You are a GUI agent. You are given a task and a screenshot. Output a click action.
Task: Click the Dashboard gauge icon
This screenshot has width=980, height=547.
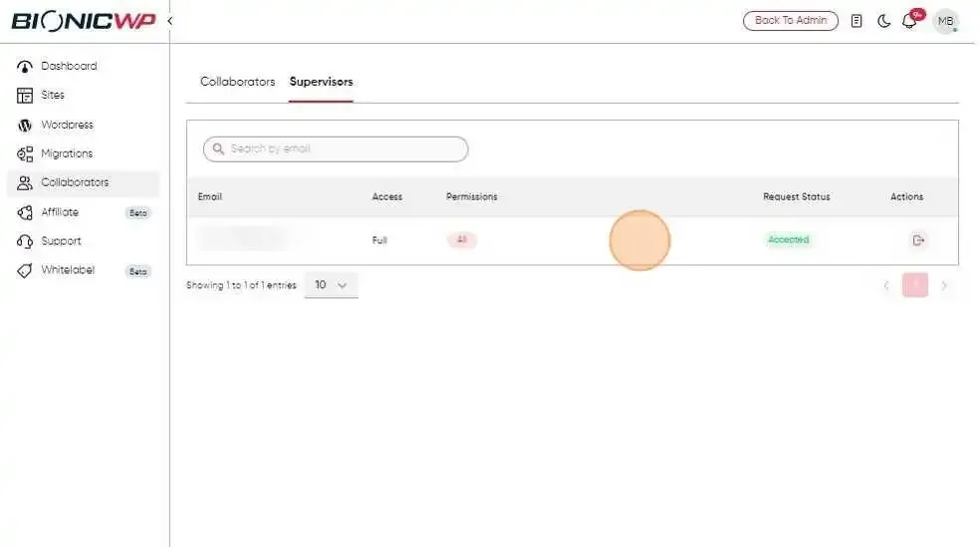[x=24, y=67]
